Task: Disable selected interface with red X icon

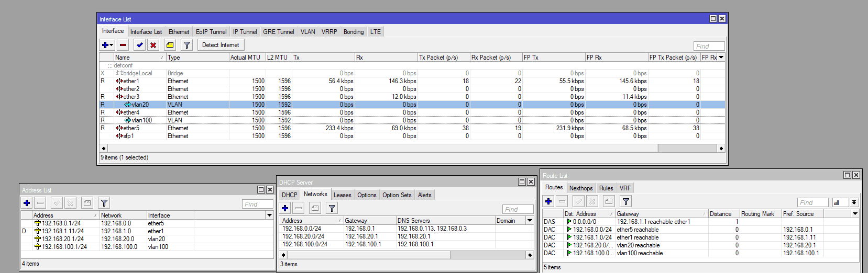Action: [x=153, y=45]
